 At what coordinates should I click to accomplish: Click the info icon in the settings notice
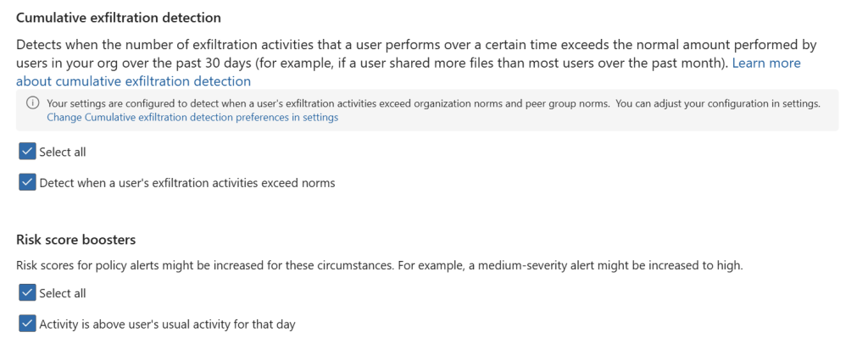coord(33,103)
